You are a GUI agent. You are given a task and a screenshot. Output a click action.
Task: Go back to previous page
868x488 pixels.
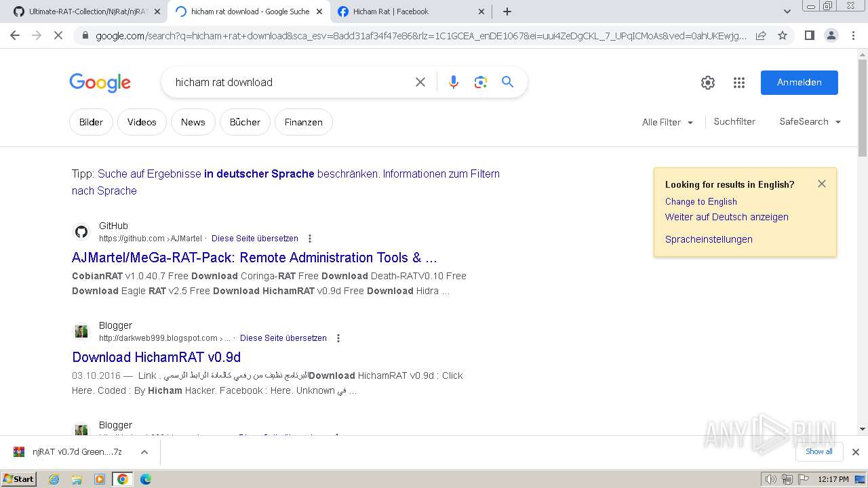pyautogui.click(x=15, y=35)
